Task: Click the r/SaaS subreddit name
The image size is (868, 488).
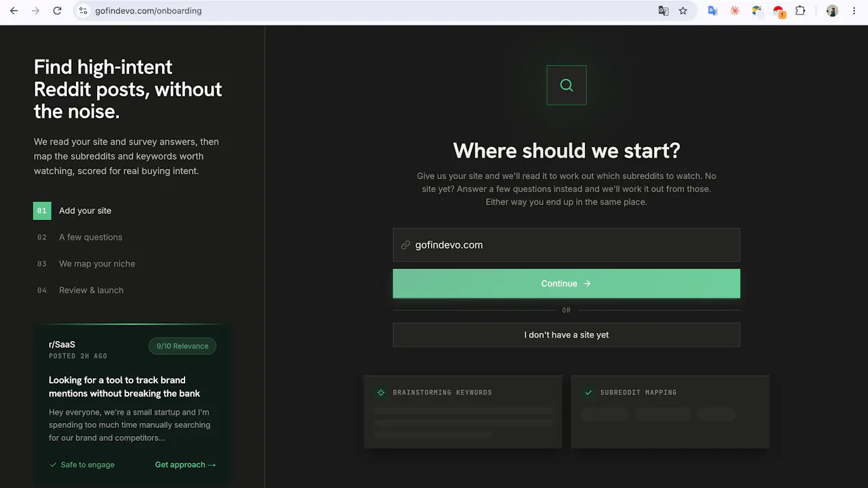Action: (x=62, y=344)
